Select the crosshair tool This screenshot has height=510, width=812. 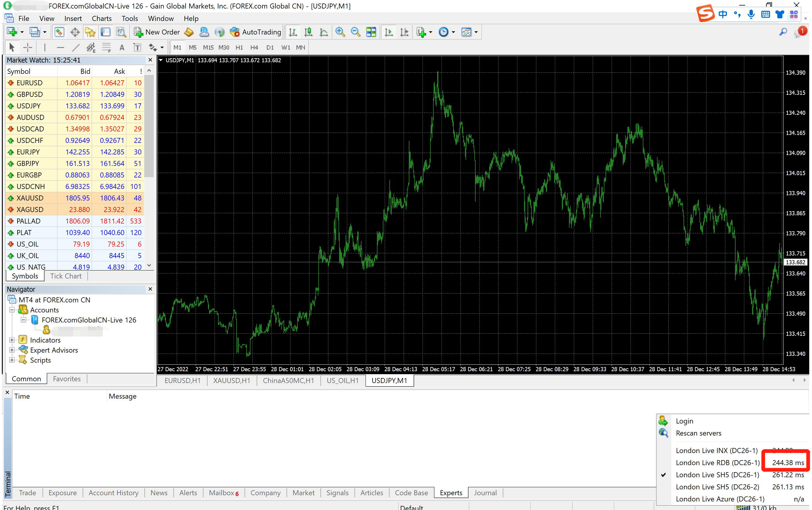pos(28,48)
